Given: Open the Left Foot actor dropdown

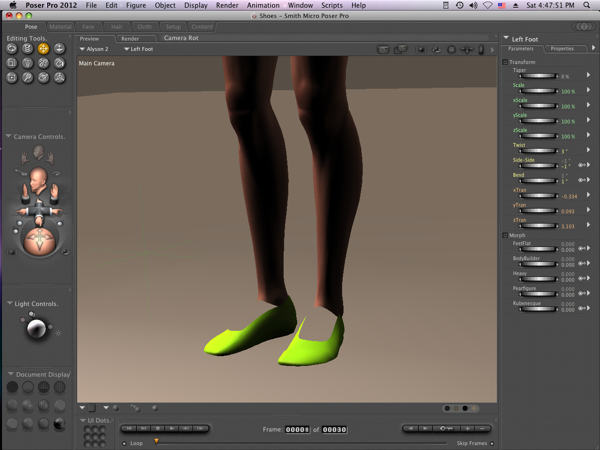Looking at the screenshot, I should coord(138,48).
